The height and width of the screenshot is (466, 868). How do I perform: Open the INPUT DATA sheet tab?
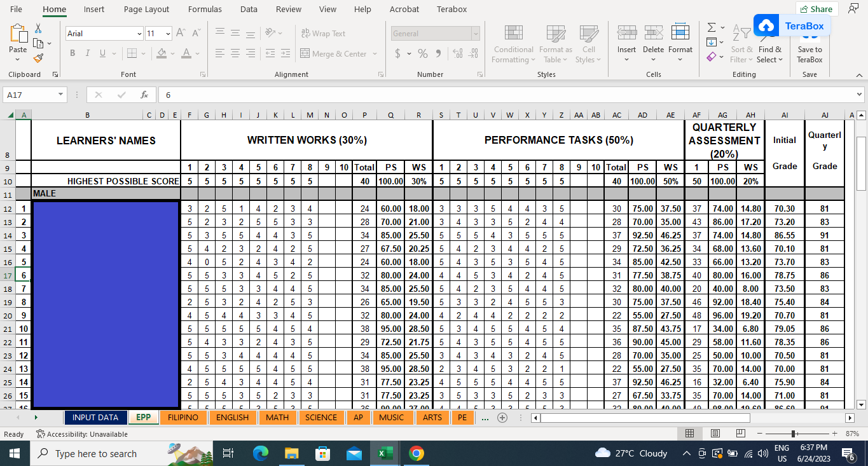pyautogui.click(x=95, y=418)
